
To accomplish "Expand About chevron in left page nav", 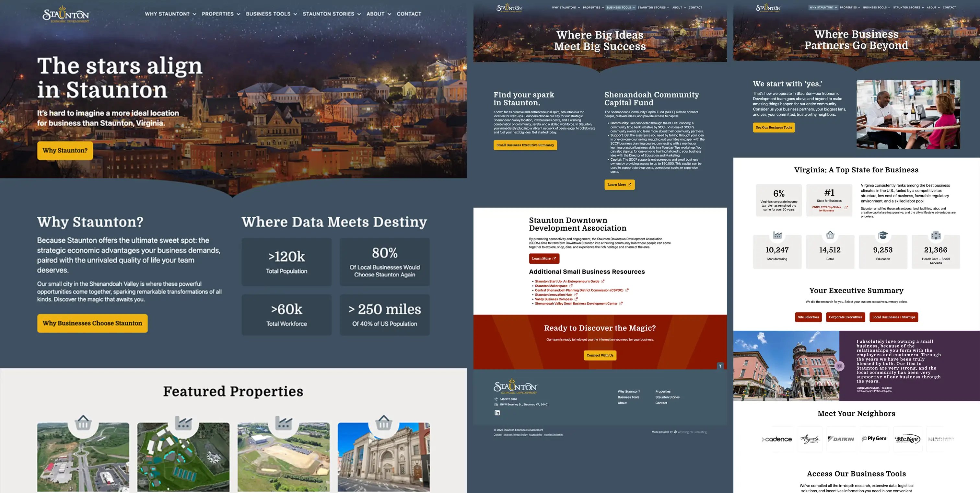I will [x=389, y=14].
